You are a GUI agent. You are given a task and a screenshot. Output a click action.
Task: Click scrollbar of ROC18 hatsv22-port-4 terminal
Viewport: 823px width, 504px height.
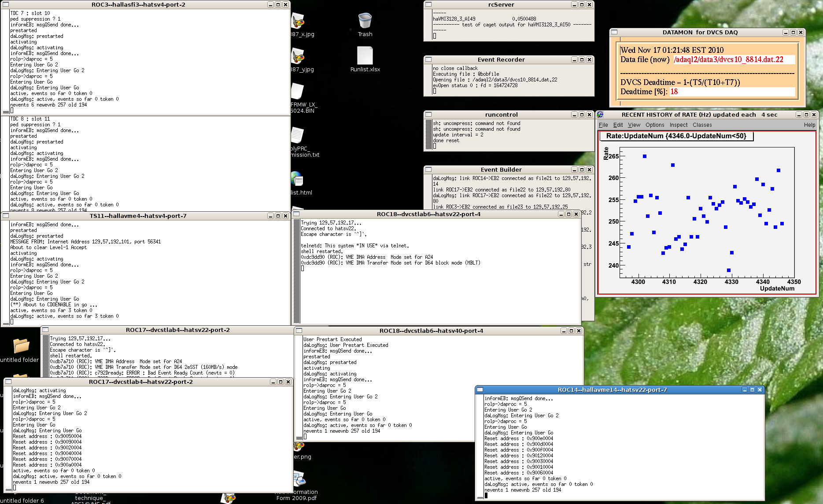[297, 272]
